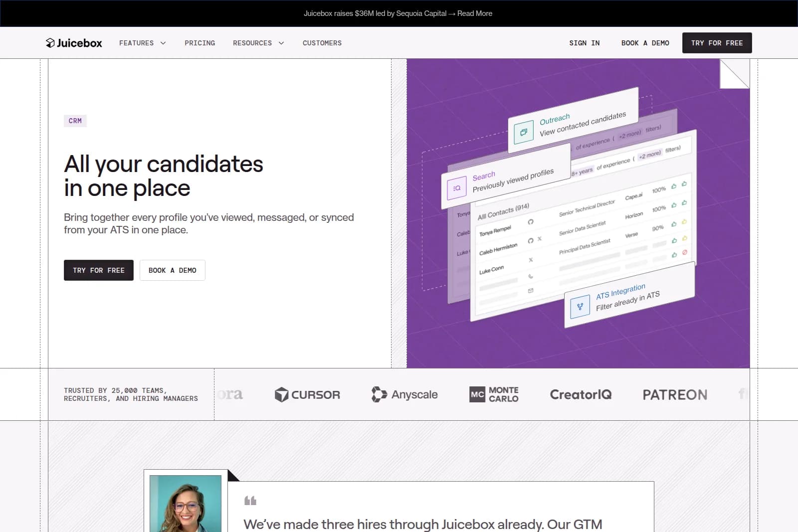Click Read More about the $36M raise
798x532 pixels.
pyautogui.click(x=474, y=13)
